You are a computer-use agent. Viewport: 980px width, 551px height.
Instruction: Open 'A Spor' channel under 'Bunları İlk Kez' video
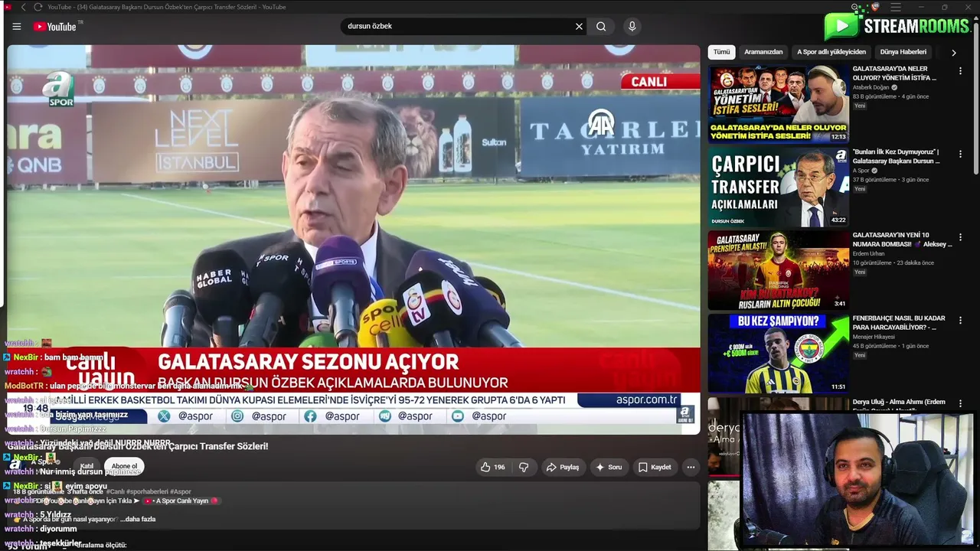tap(861, 171)
